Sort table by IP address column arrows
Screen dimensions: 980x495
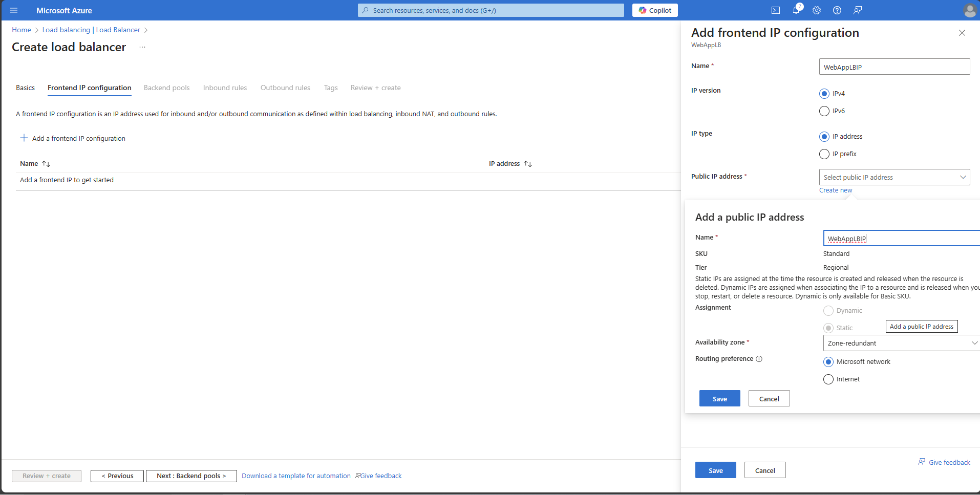[528, 164]
